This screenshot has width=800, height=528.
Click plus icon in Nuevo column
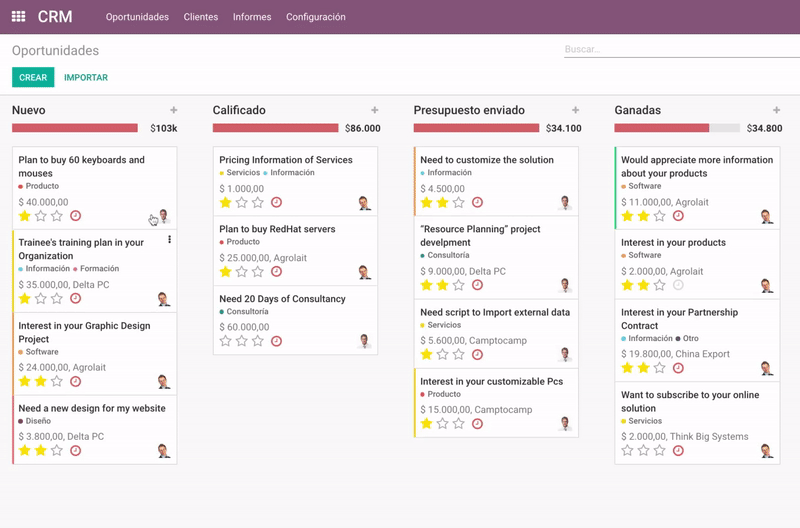(x=173, y=110)
